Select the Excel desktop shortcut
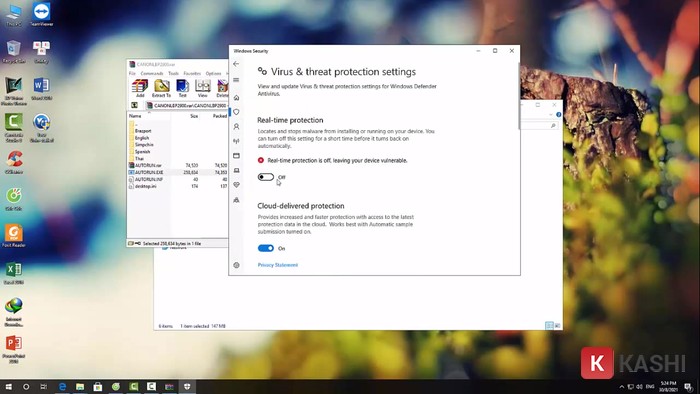The width and height of the screenshot is (700, 394). coord(14,273)
